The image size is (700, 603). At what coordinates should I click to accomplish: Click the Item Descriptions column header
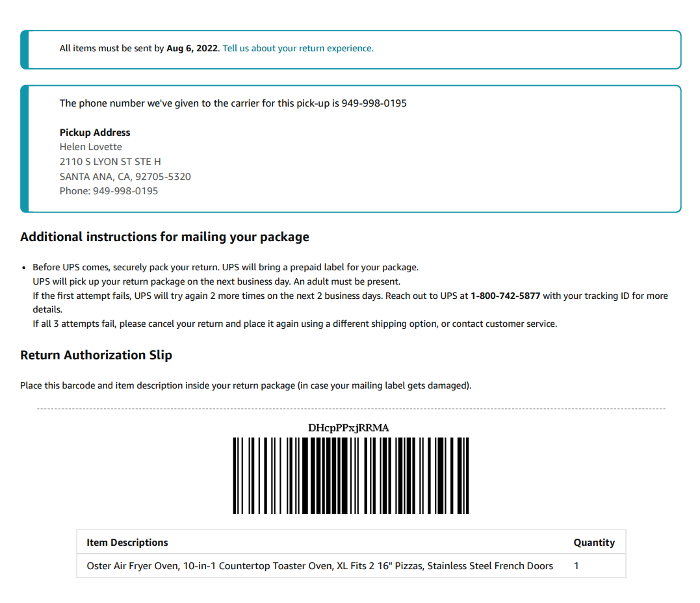[127, 543]
